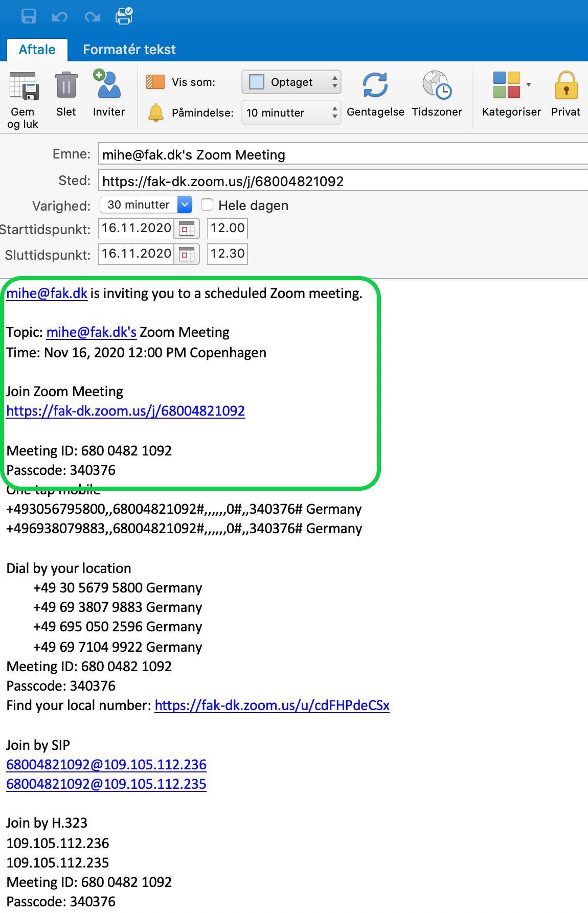The width and height of the screenshot is (588, 913).
Task: Click the undo arrow icon
Action: pyautogui.click(x=60, y=17)
